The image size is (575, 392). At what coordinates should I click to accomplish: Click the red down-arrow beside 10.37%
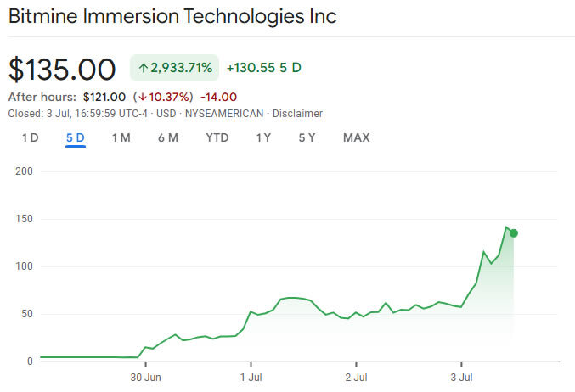[x=142, y=97]
